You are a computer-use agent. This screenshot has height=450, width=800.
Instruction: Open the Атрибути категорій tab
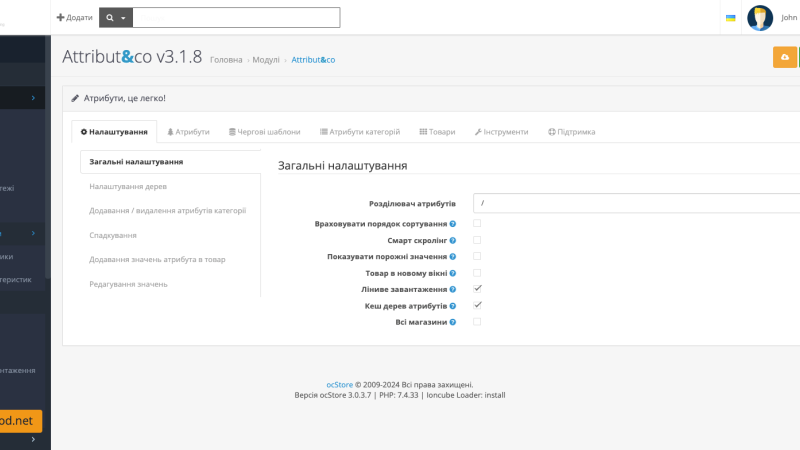pyautogui.click(x=360, y=132)
